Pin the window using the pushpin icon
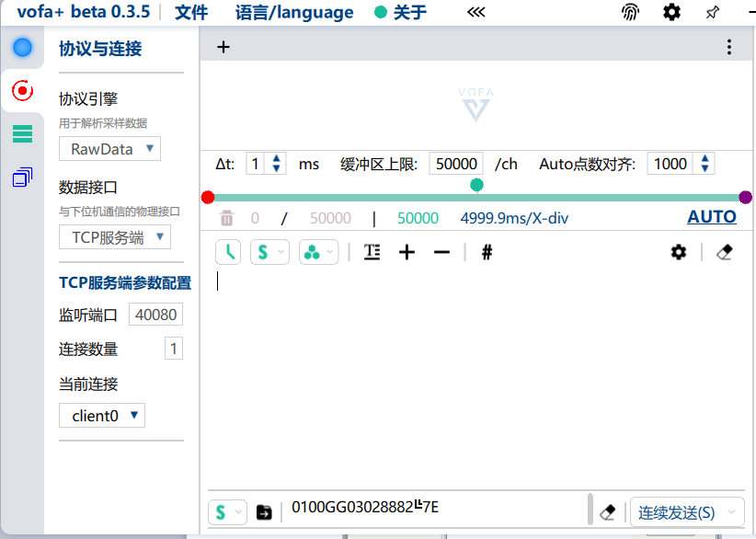756x539 pixels. pos(713,12)
